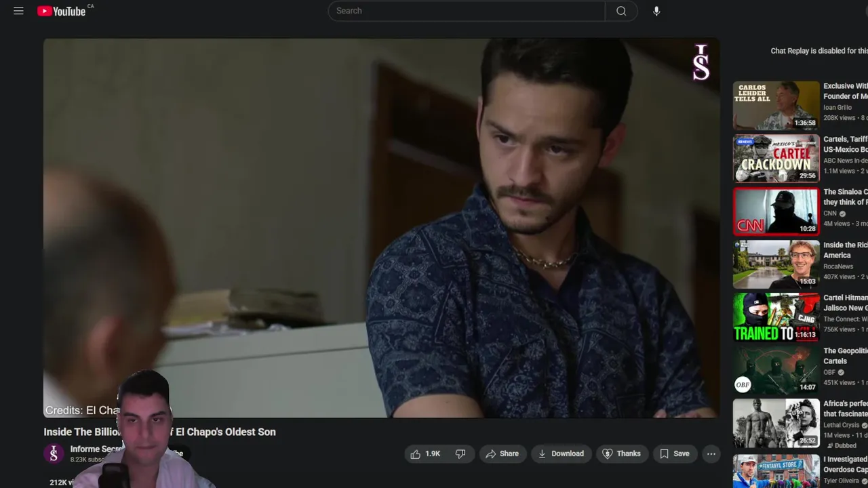Open the Informe Secreto channel avatar
Image resolution: width=868 pixels, height=488 pixels.
tap(54, 453)
